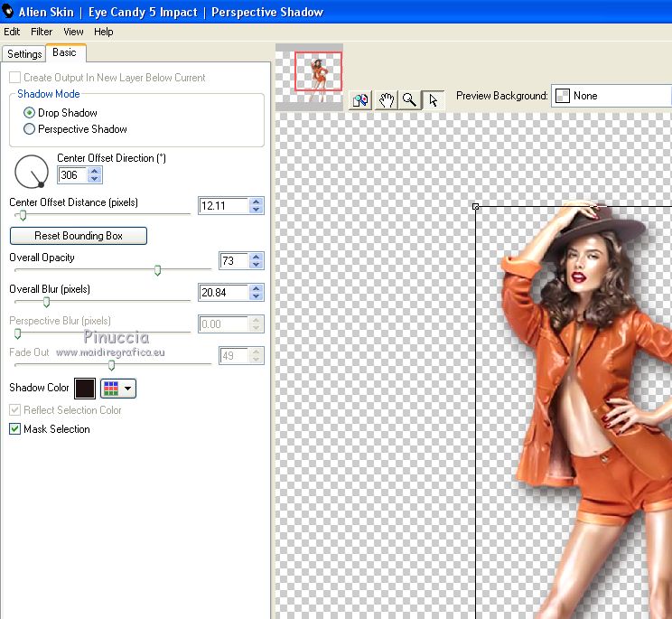This screenshot has height=619, width=672.
Task: Click the Alien Skin title bar icon
Action: (x=8, y=12)
